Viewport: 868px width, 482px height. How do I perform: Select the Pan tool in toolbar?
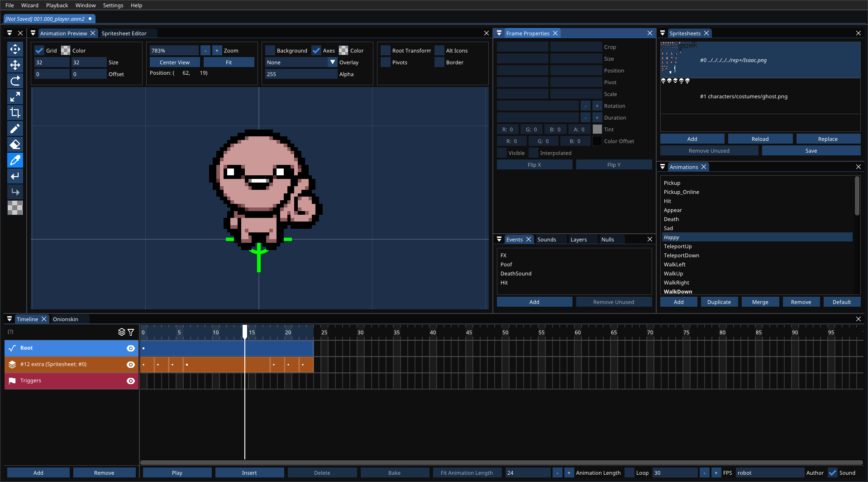[15, 49]
